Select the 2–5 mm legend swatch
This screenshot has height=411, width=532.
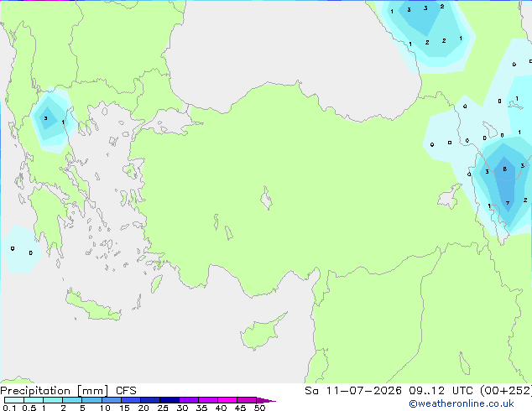(x=72, y=400)
